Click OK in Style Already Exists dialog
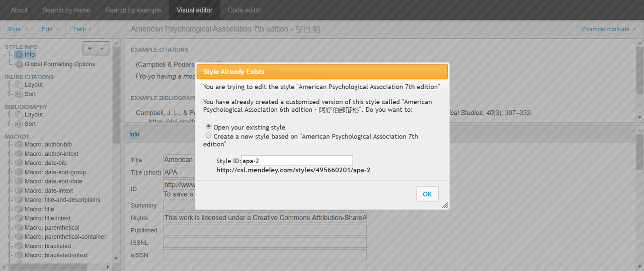644x271 pixels. 427,194
